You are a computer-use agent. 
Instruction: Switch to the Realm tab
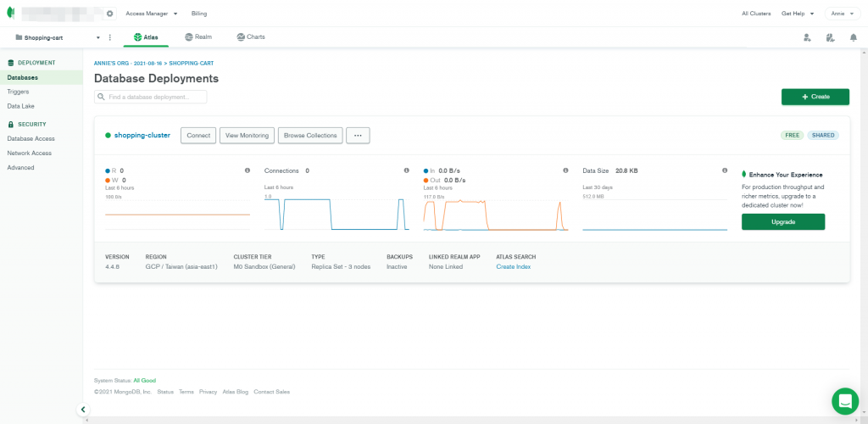pos(198,37)
